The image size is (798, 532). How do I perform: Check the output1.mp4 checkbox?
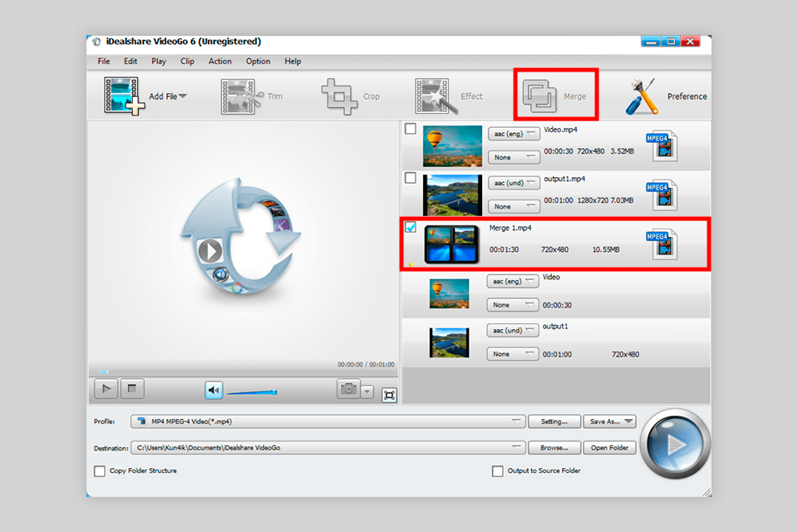(x=410, y=178)
